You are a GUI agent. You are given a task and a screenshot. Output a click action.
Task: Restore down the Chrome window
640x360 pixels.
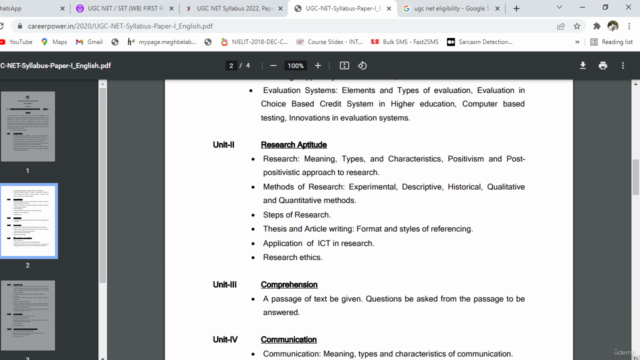pos(605,7)
